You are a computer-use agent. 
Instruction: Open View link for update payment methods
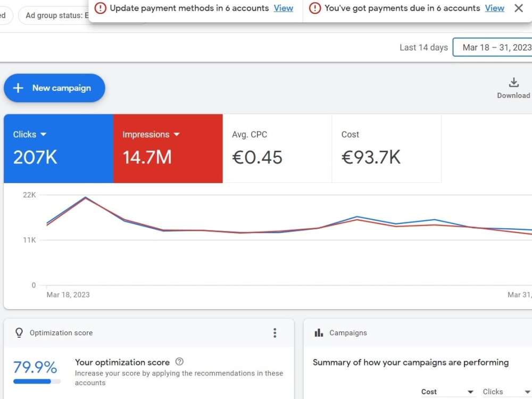pyautogui.click(x=284, y=8)
